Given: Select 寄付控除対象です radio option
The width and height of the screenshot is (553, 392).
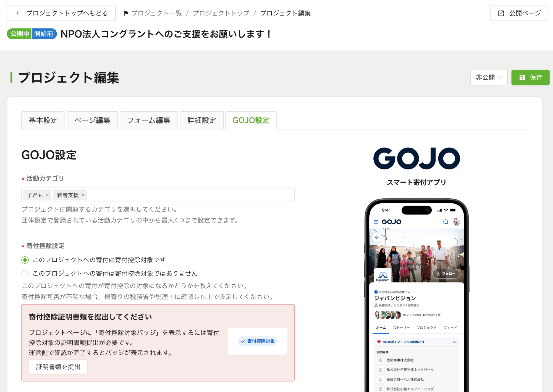Looking at the screenshot, I should pyautogui.click(x=25, y=260).
